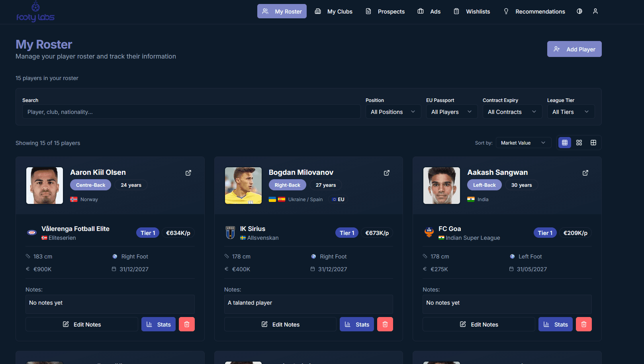644x364 pixels.
Task: Go to the My Clubs tab
Action: [334, 12]
